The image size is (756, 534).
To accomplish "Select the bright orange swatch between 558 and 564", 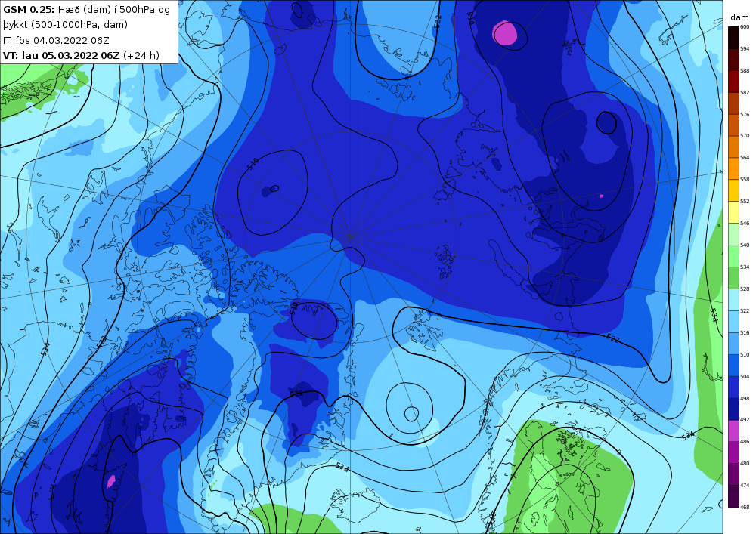I will click(x=733, y=168).
